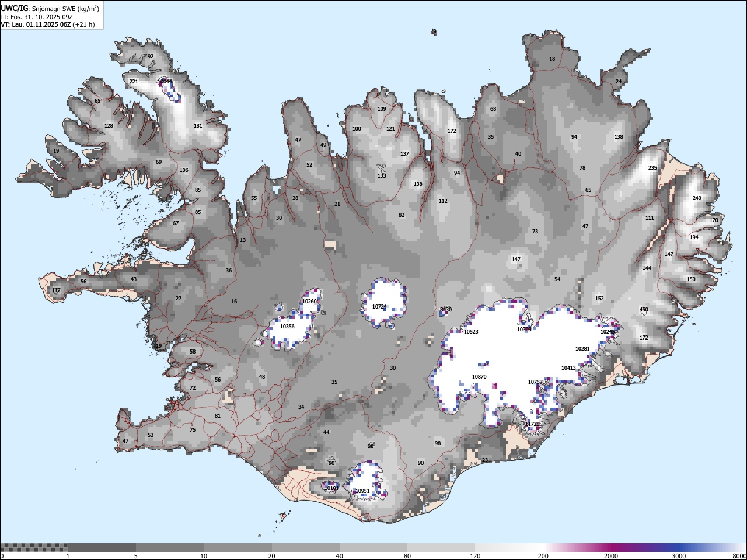Click the map value 16
The height and width of the screenshot is (560, 747).
click(234, 302)
